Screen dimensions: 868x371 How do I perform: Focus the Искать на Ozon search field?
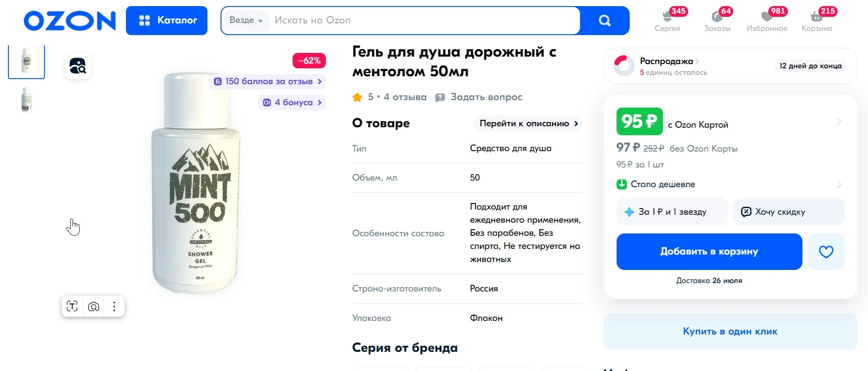(424, 21)
